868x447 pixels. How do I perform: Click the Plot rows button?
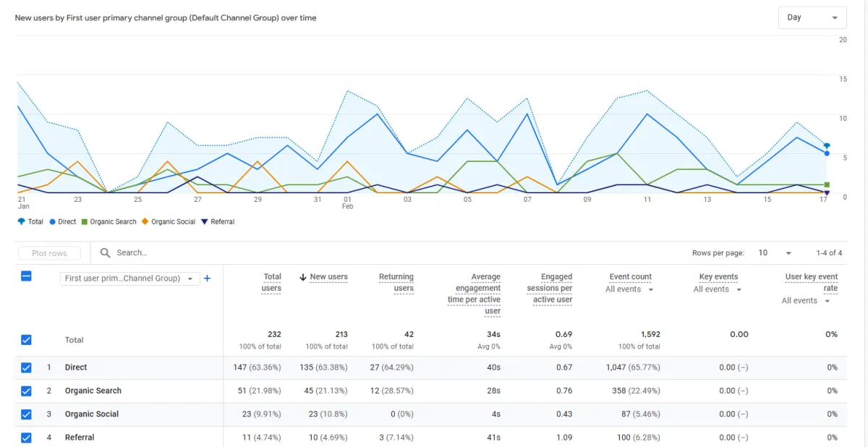point(49,253)
